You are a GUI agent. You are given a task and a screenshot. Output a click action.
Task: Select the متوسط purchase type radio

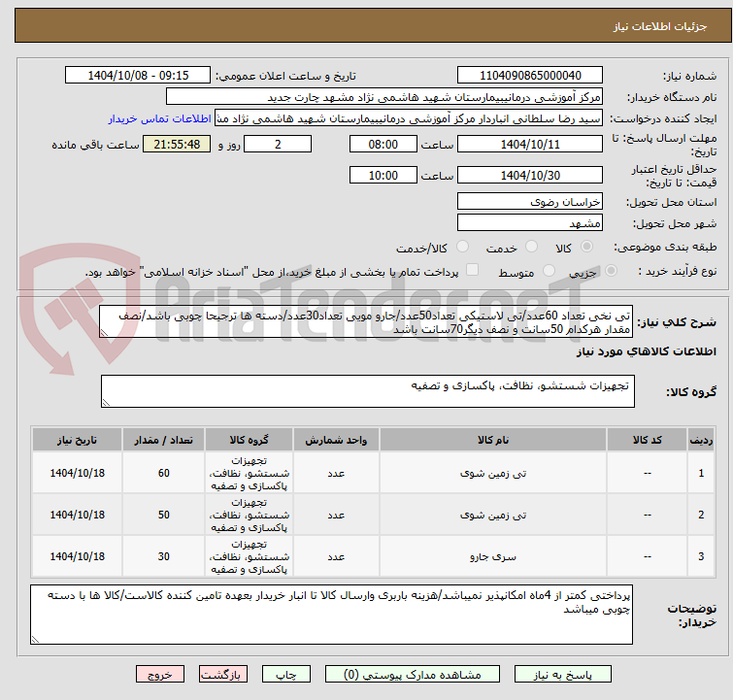(x=549, y=271)
